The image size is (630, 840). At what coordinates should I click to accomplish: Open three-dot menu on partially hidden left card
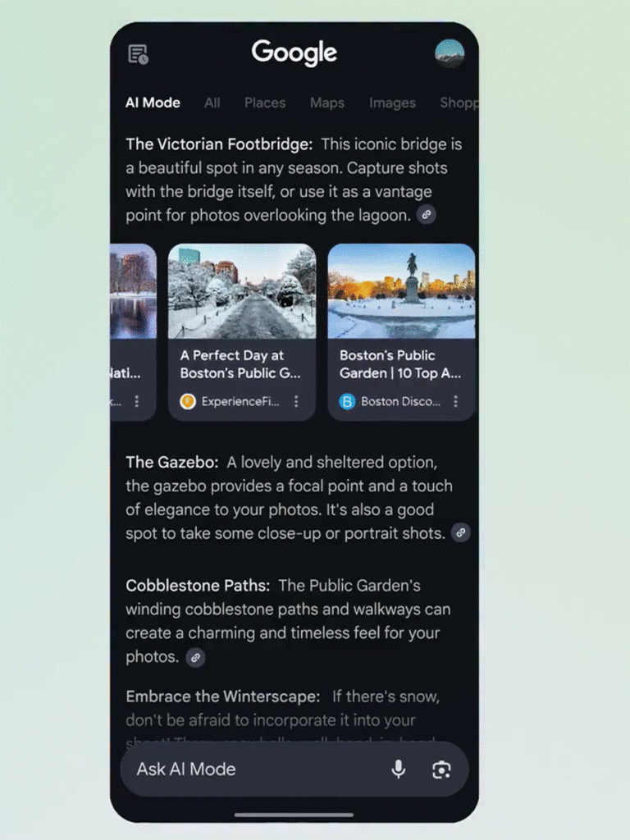pos(137,401)
